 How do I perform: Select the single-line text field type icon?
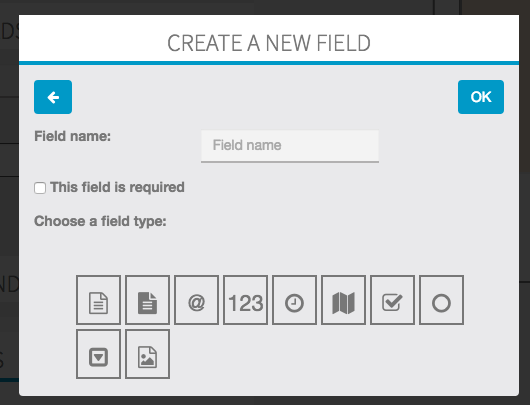[x=98, y=300]
